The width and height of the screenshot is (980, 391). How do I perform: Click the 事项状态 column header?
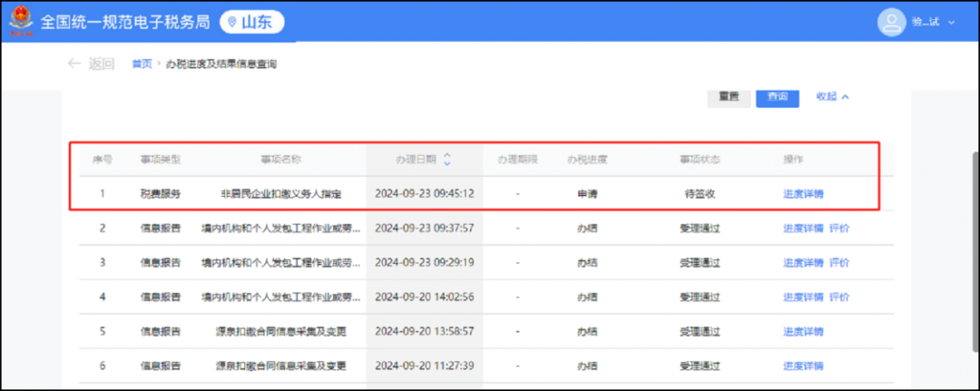click(700, 160)
